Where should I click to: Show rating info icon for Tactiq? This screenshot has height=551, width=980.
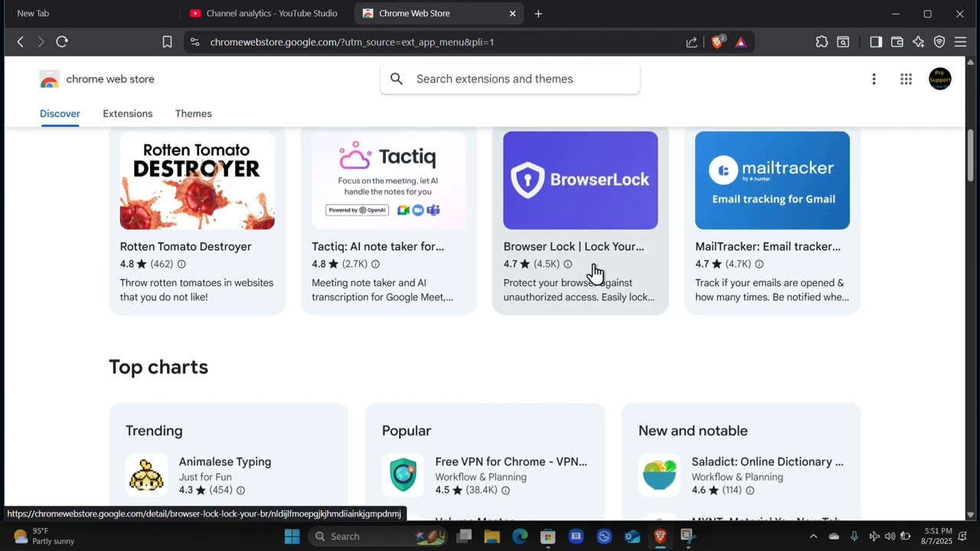(375, 264)
